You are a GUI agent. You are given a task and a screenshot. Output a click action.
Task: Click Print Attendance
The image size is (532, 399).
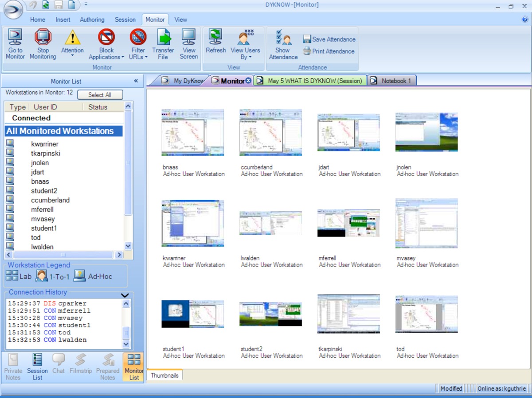(x=329, y=51)
